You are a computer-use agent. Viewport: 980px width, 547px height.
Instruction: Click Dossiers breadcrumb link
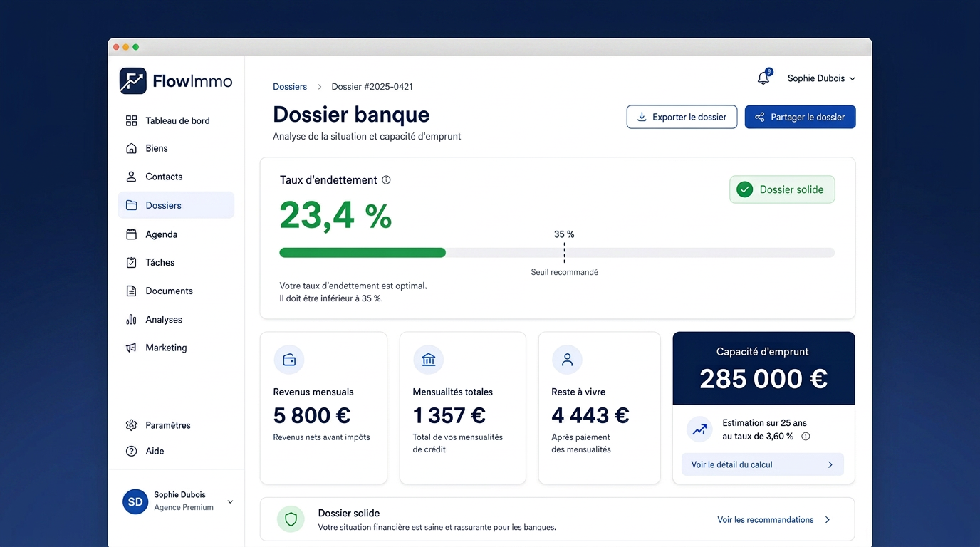290,86
